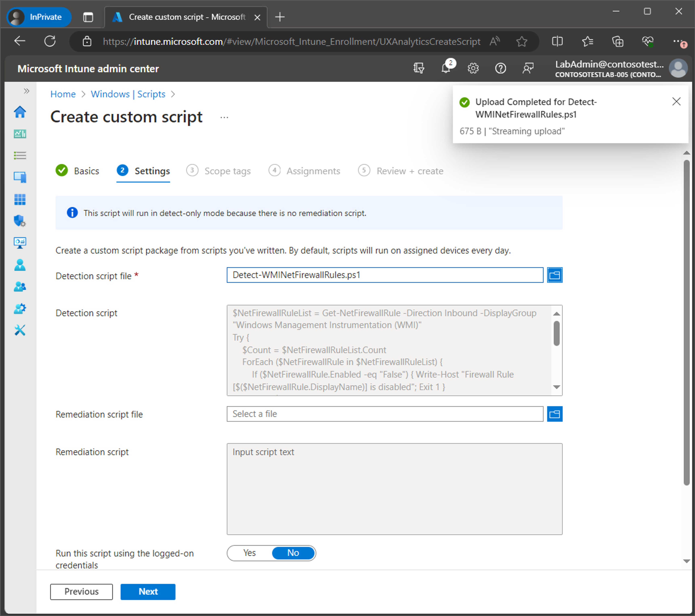Close the Create custom script tab

[x=257, y=17]
